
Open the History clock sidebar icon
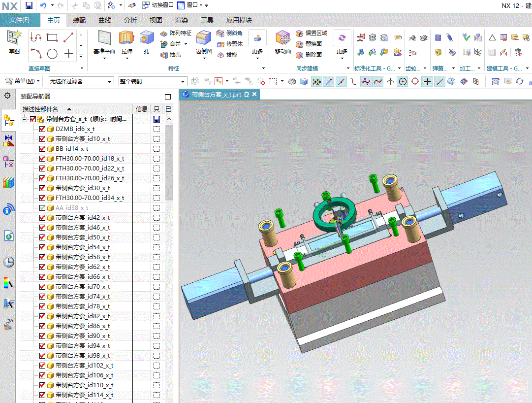8,262
